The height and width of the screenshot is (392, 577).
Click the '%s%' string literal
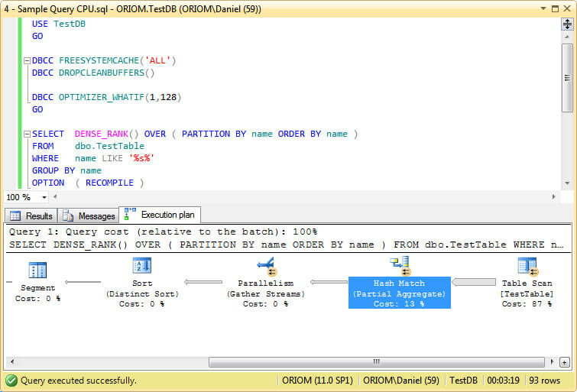tap(141, 158)
